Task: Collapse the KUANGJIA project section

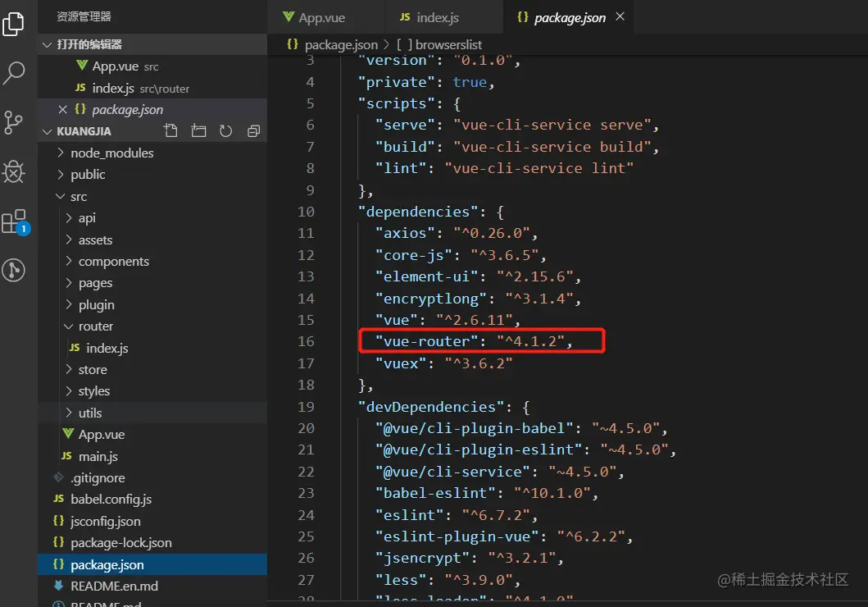Action: click(47, 131)
